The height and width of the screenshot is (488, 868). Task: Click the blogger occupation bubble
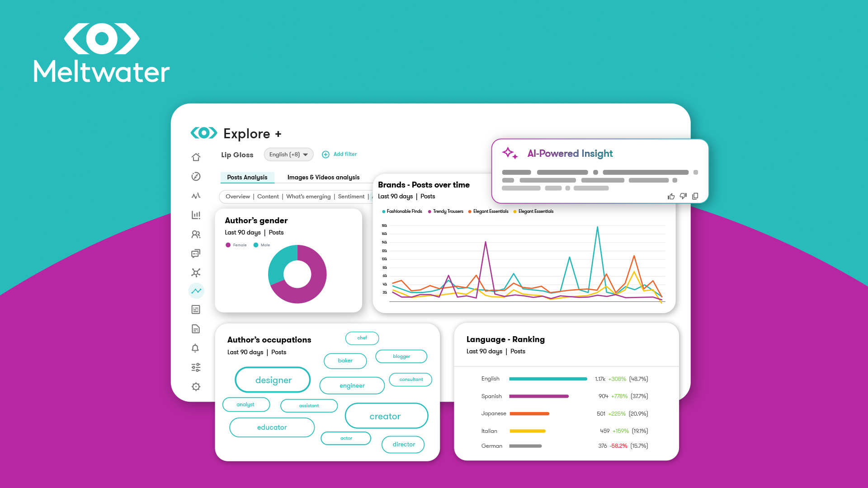click(x=401, y=357)
